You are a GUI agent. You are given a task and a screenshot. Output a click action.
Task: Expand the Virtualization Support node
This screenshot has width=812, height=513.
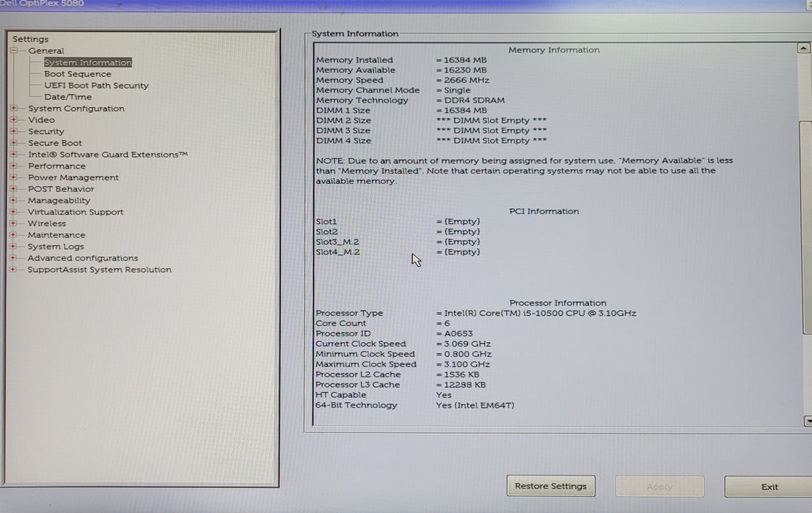coord(14,212)
